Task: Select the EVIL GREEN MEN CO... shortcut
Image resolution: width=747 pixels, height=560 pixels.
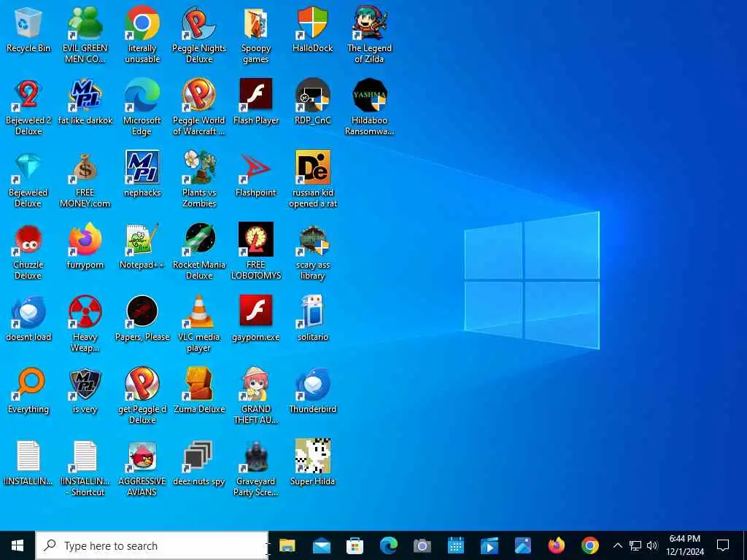Action: [85, 23]
